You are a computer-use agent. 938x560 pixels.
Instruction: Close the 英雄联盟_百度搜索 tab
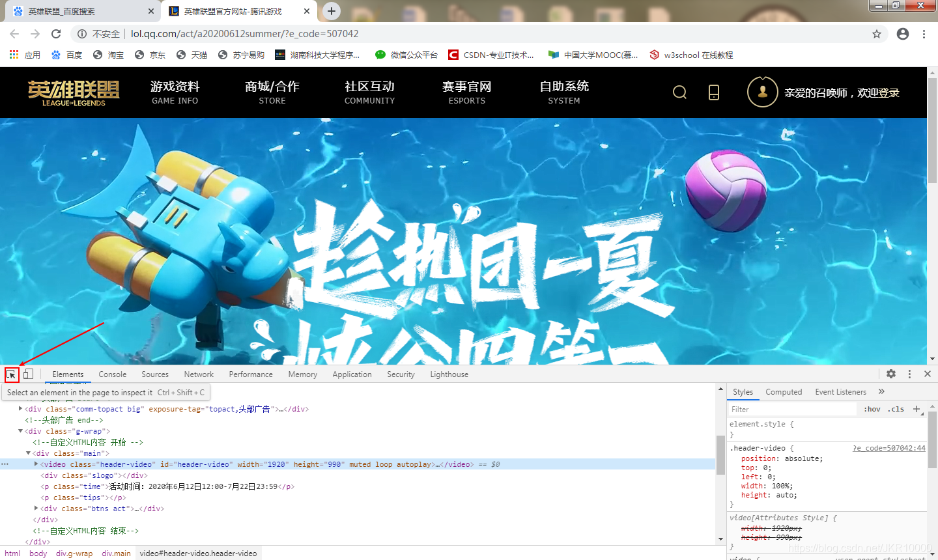point(151,11)
